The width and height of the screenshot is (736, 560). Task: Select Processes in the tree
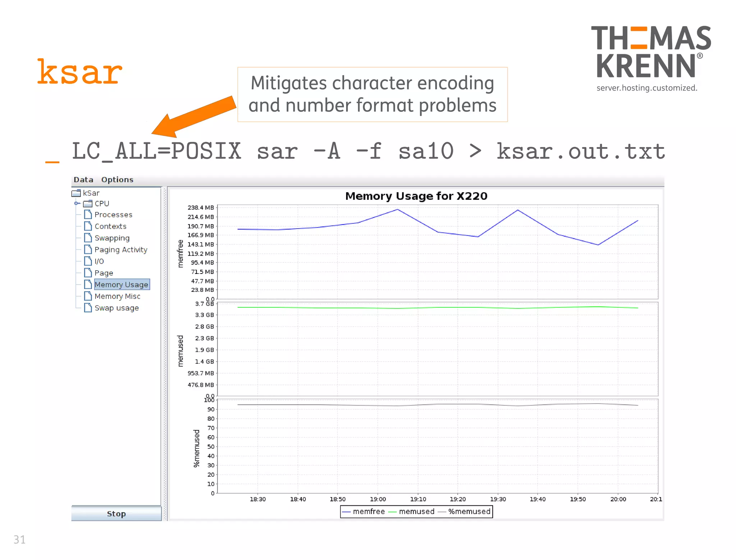113,215
